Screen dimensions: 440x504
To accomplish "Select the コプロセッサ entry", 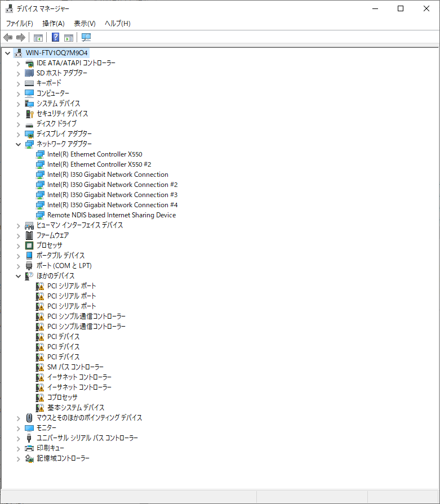I will [x=63, y=398].
